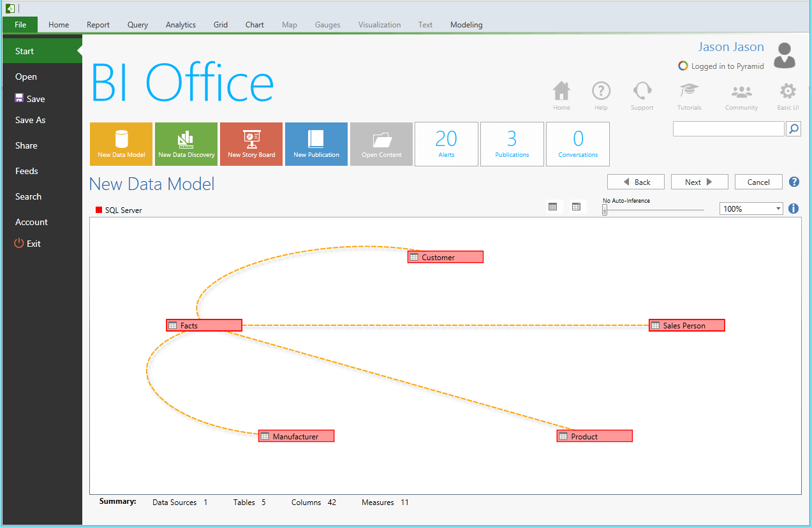The height and width of the screenshot is (528, 812).
Task: Switch to the Grid ribbon tab
Action: pos(221,25)
